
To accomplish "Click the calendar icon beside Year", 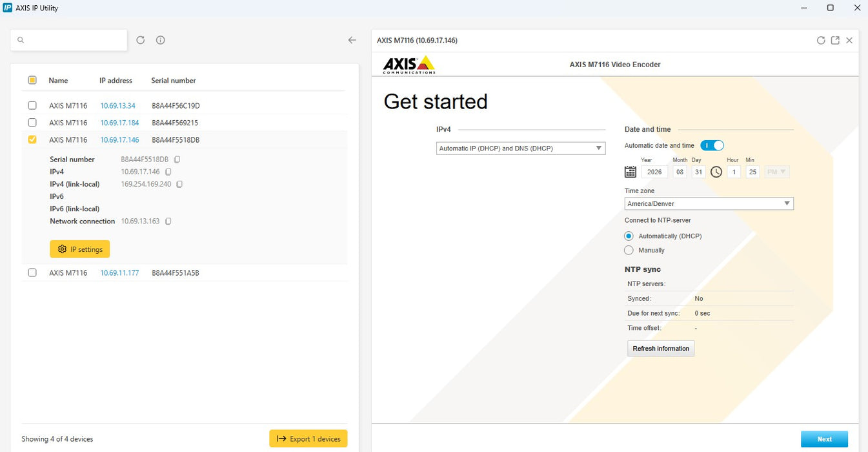I will [x=631, y=172].
